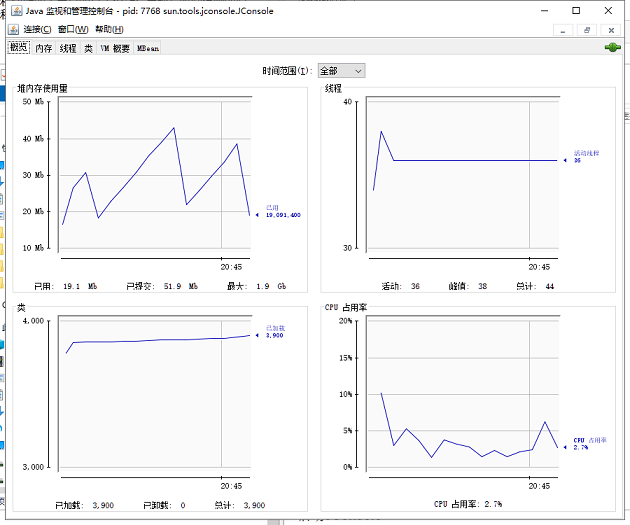Viewport: 630px width, 525px height.
Task: Open the VM 概要 tab
Action: click(x=114, y=48)
